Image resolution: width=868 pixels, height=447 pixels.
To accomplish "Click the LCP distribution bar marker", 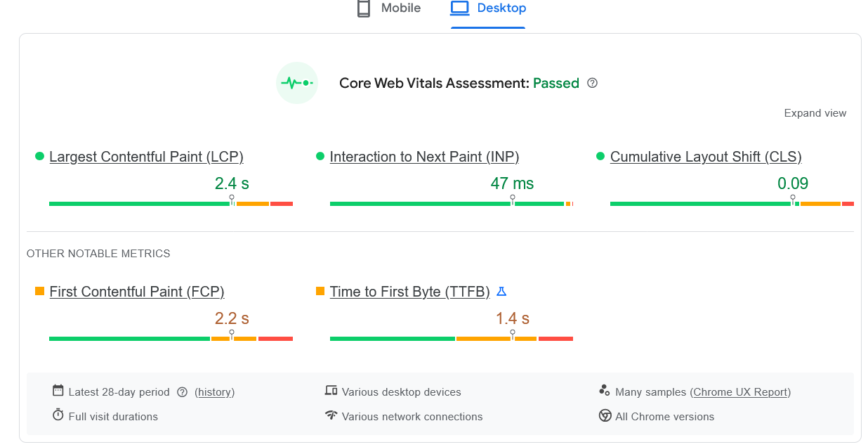I will (x=232, y=201).
